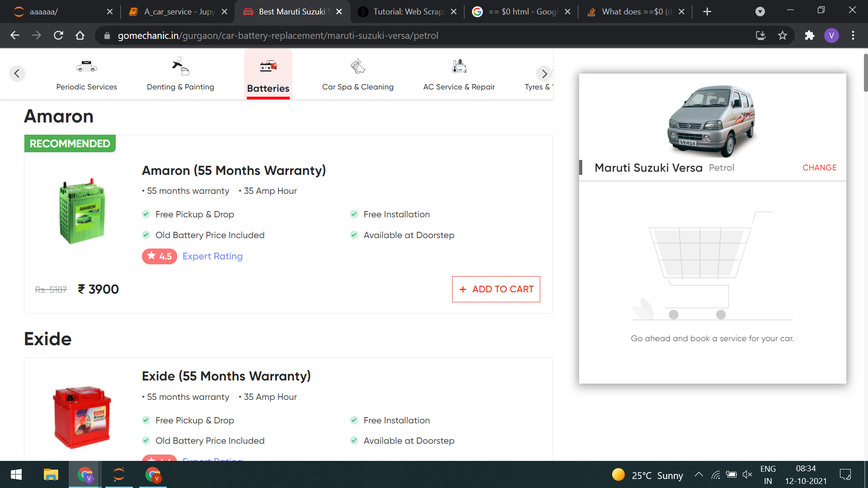Open the Chrome profile avatar V
The height and width of the screenshot is (488, 868).
[831, 35]
